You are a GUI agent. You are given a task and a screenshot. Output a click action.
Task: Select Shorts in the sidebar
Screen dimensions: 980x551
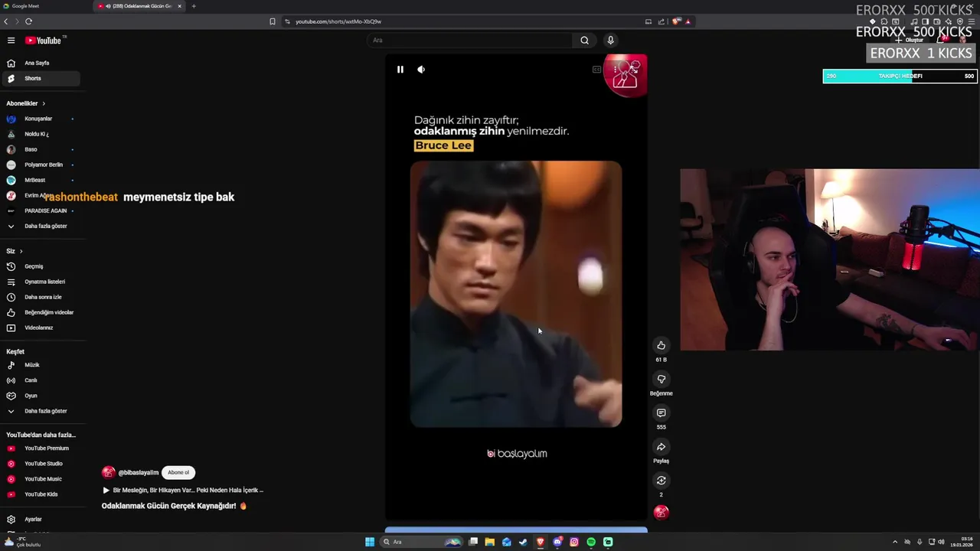point(40,78)
